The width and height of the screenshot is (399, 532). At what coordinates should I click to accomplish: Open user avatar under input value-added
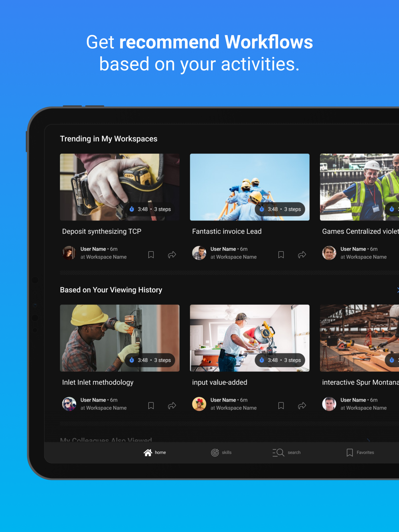pyautogui.click(x=199, y=404)
